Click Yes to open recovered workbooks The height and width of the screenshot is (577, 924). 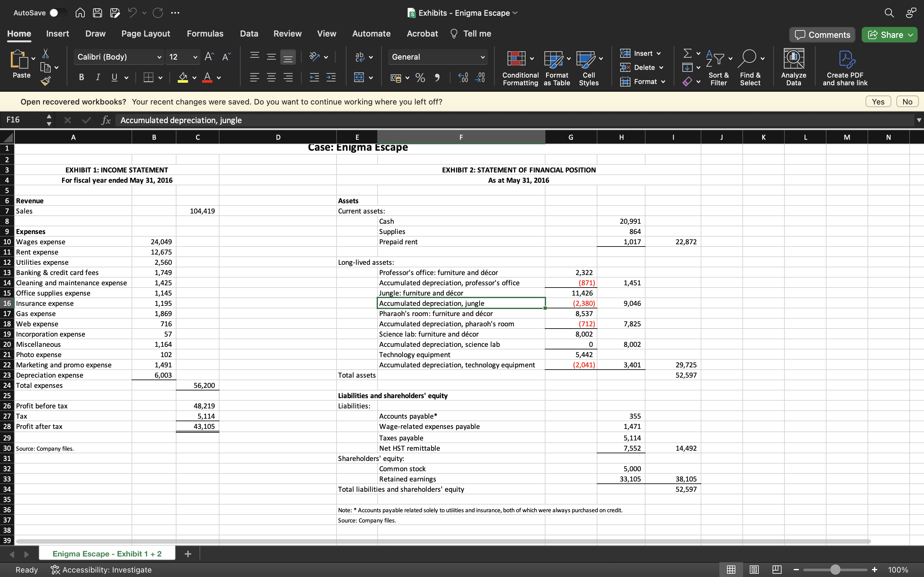[x=878, y=102]
